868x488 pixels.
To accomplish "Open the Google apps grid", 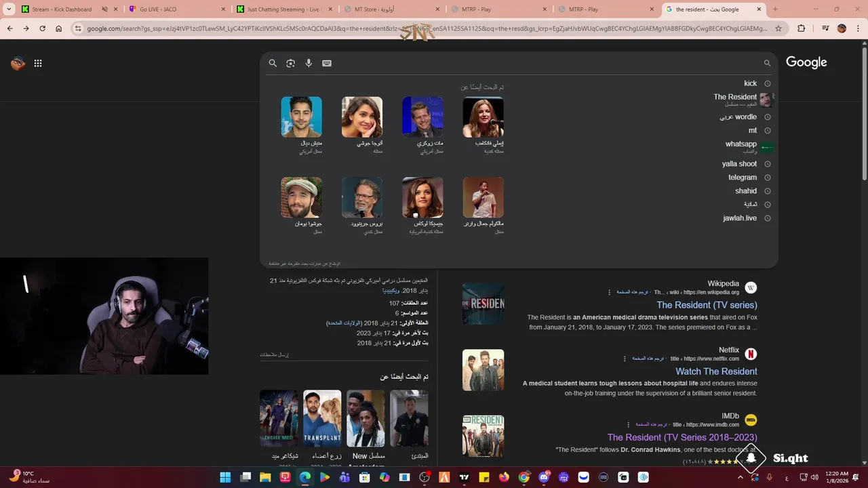I will (x=38, y=63).
